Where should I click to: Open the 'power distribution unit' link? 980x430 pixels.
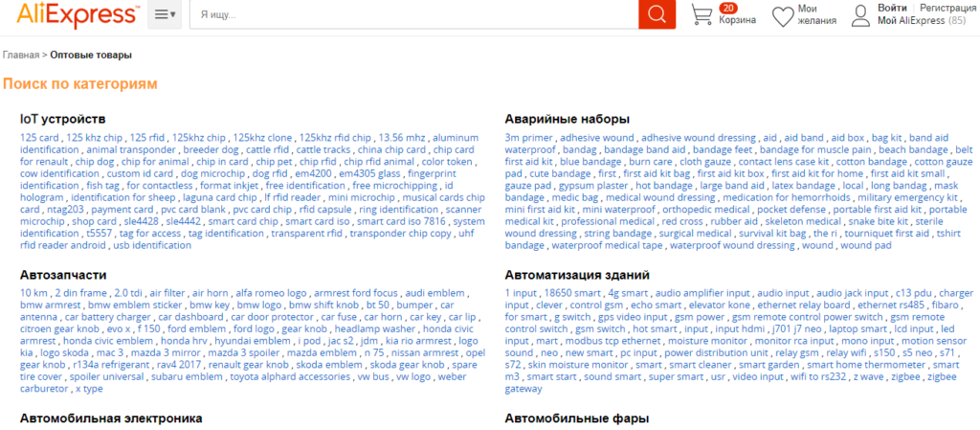716,353
